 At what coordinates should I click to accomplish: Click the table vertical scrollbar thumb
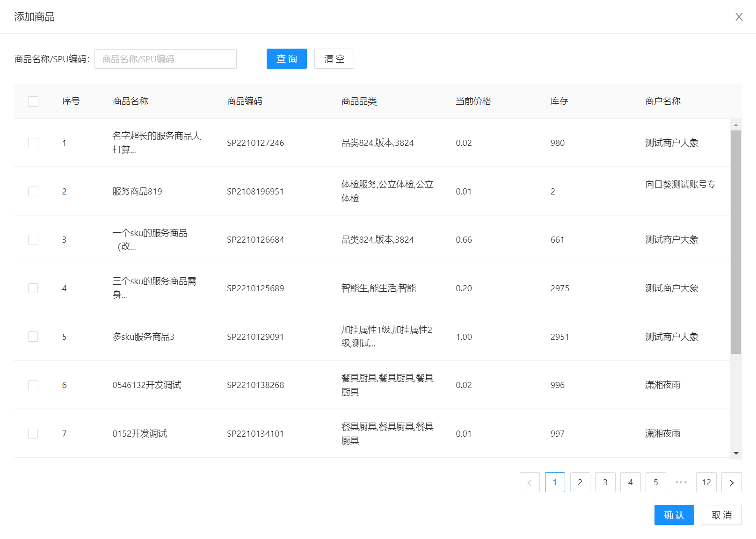coord(736,242)
